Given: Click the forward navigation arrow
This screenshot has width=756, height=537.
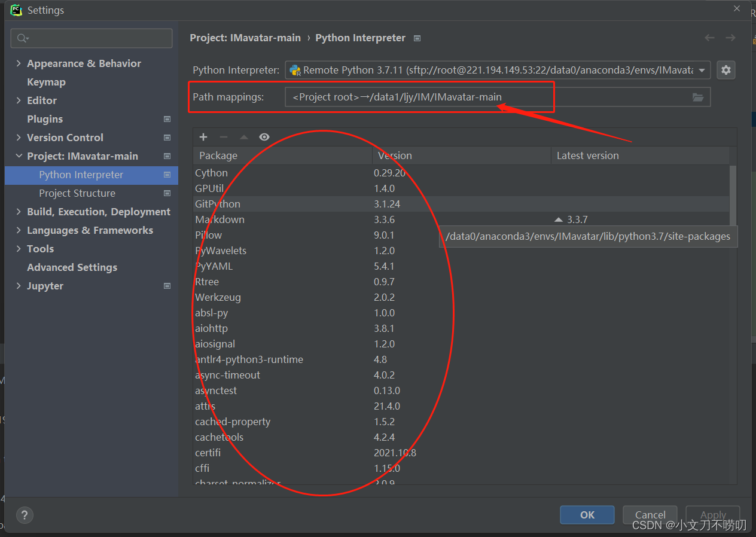Looking at the screenshot, I should 730,38.
